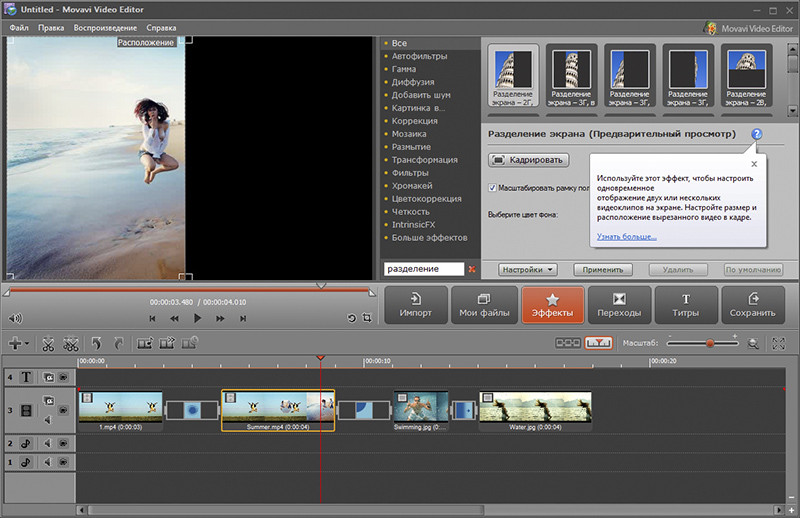Mute audio track 2 speaker
The height and width of the screenshot is (518, 800).
click(48, 443)
